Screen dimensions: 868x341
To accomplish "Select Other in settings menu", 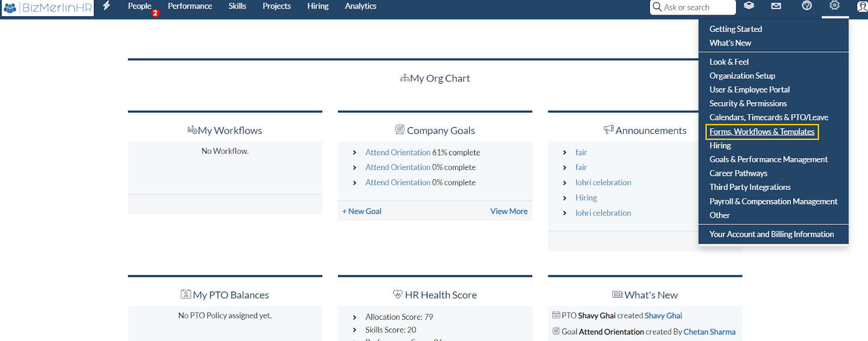I will click(719, 215).
